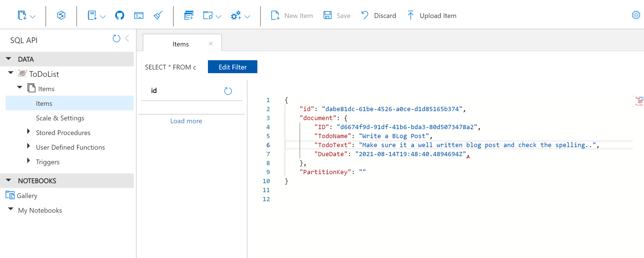644x258 pixels.
Task: Select the Items container with document icon
Action: click(x=41, y=88)
